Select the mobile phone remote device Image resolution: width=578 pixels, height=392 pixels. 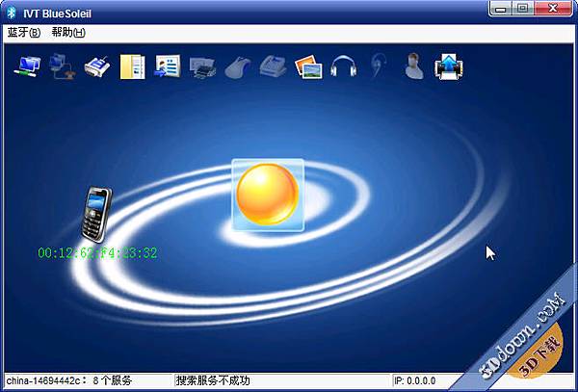click(x=96, y=215)
